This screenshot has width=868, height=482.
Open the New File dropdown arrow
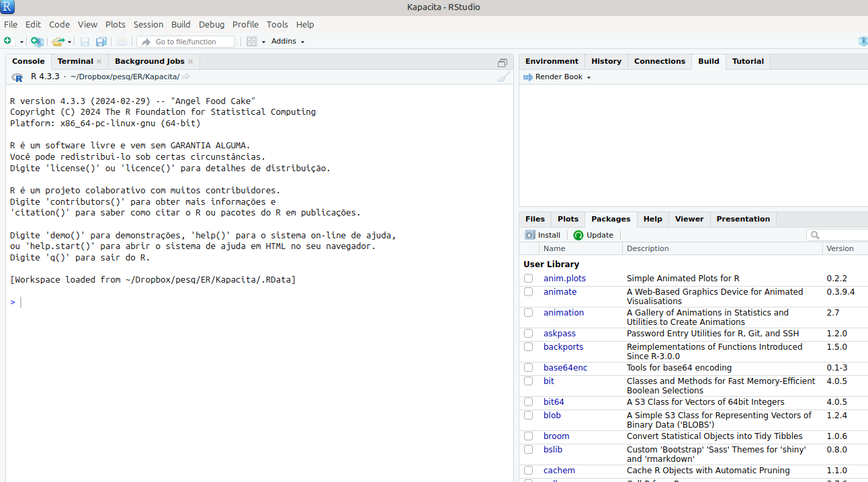[x=21, y=42]
